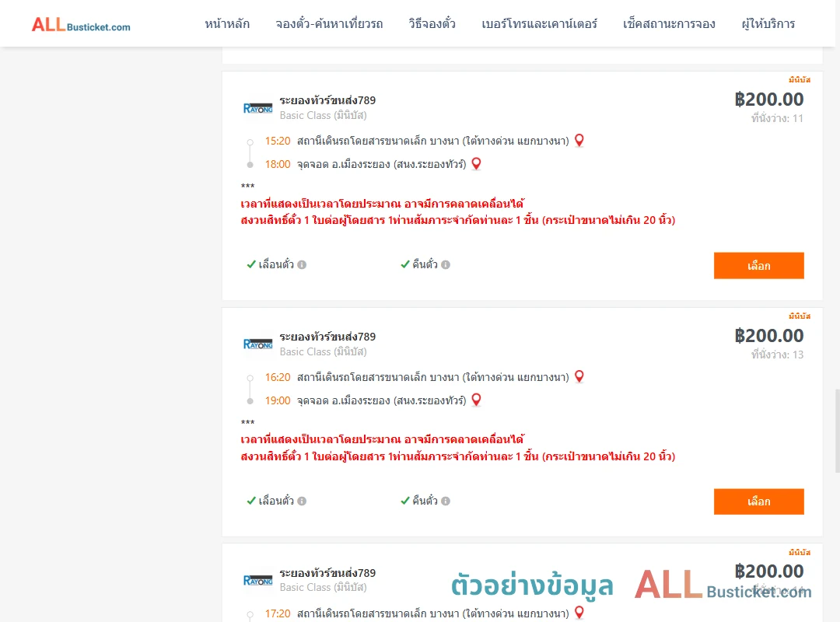Click the 18:00 arrival time
The image size is (840, 622).
tap(278, 165)
